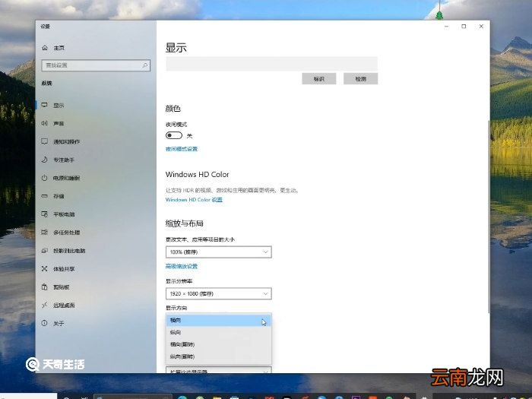Select 纵向 (Portrait) orientation option
The width and height of the screenshot is (532, 399).
pyautogui.click(x=219, y=333)
